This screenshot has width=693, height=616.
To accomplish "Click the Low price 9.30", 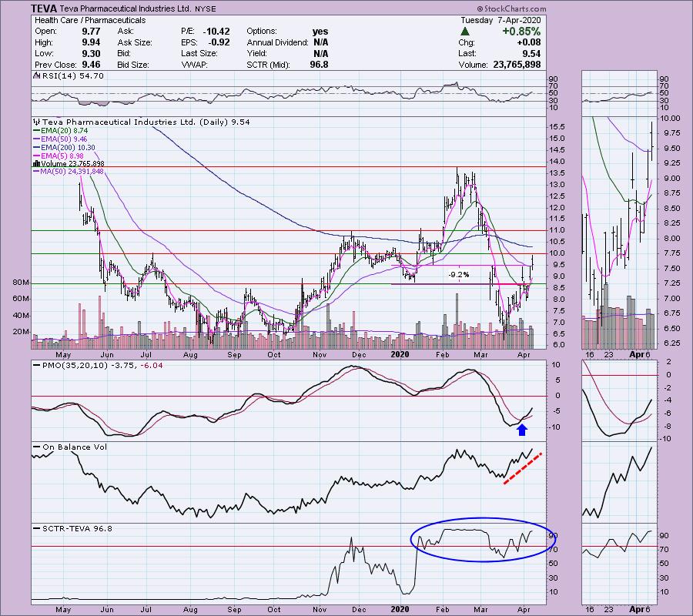I will point(91,53).
